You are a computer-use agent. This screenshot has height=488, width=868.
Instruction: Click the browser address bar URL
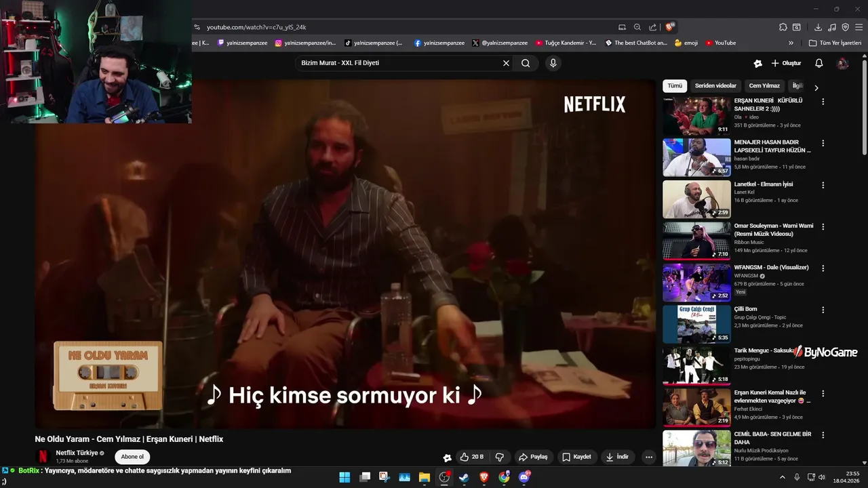point(256,27)
